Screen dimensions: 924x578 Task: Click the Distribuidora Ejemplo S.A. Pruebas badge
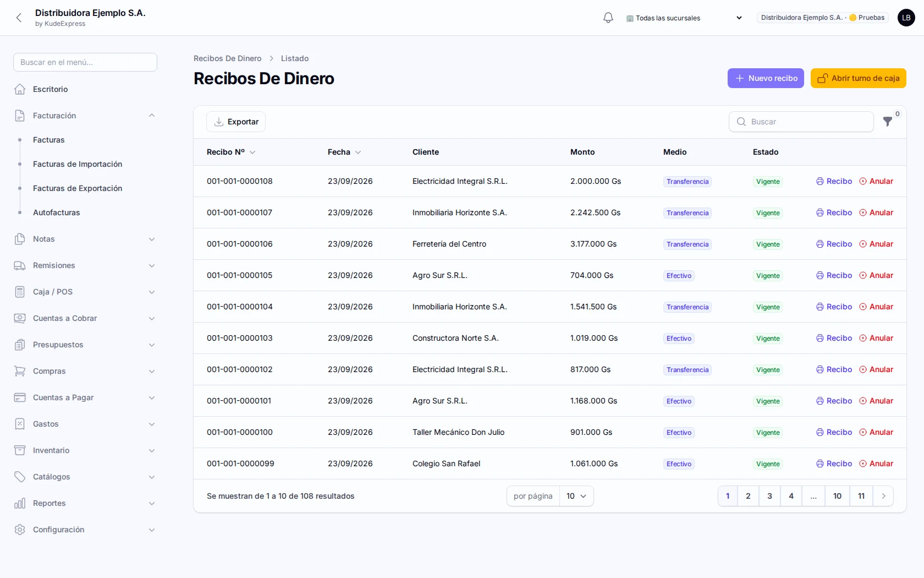pos(823,18)
